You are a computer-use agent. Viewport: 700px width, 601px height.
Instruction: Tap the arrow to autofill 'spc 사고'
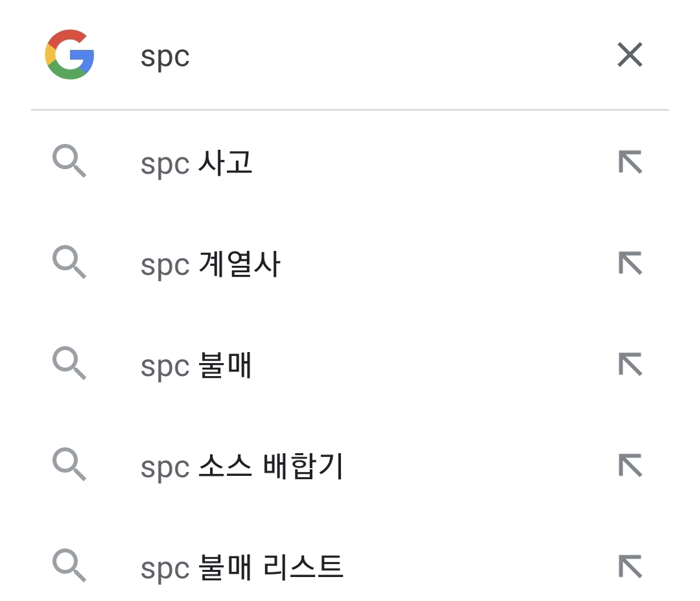coord(629,163)
